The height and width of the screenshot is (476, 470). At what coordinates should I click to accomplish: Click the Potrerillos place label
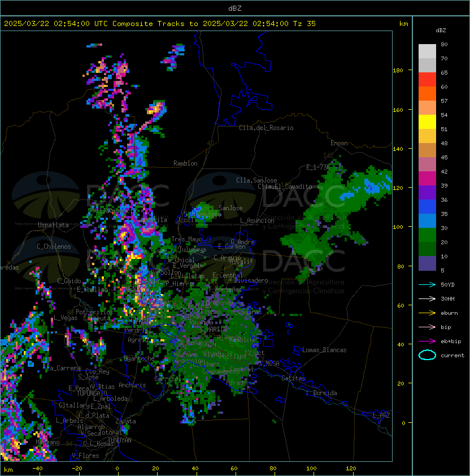[x=94, y=312]
